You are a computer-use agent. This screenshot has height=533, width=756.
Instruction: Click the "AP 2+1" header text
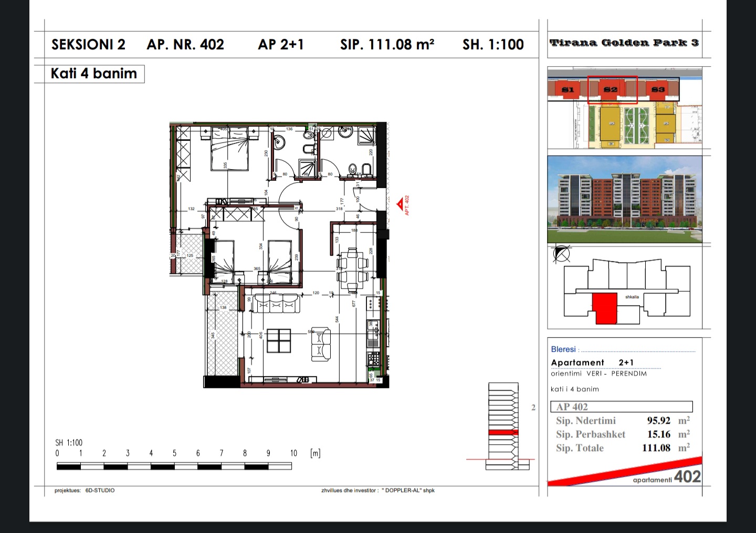(x=281, y=45)
